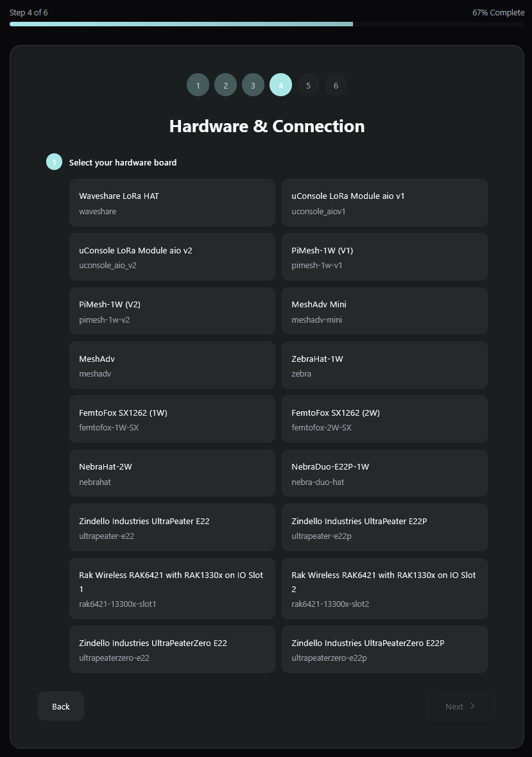Click the '67% Complete' label

[x=498, y=13]
